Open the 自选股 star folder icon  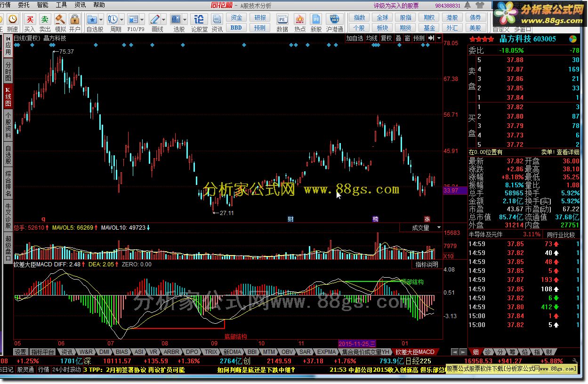pyautogui.click(x=92, y=19)
